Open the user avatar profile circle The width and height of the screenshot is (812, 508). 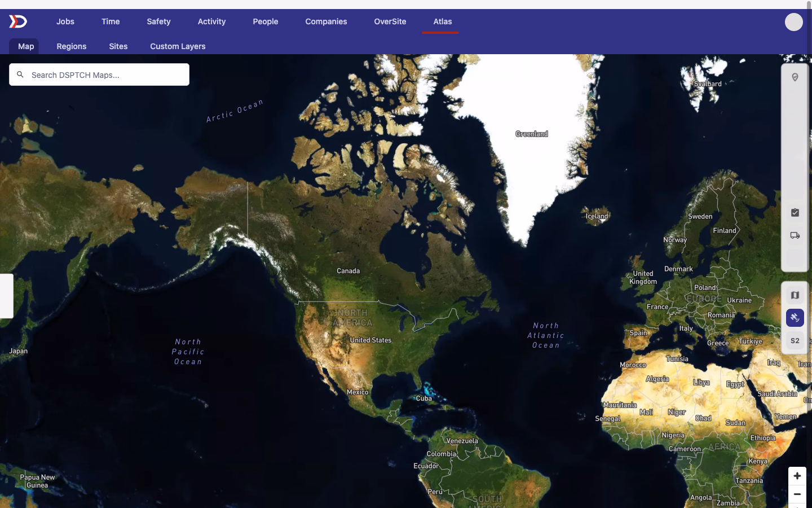794,22
